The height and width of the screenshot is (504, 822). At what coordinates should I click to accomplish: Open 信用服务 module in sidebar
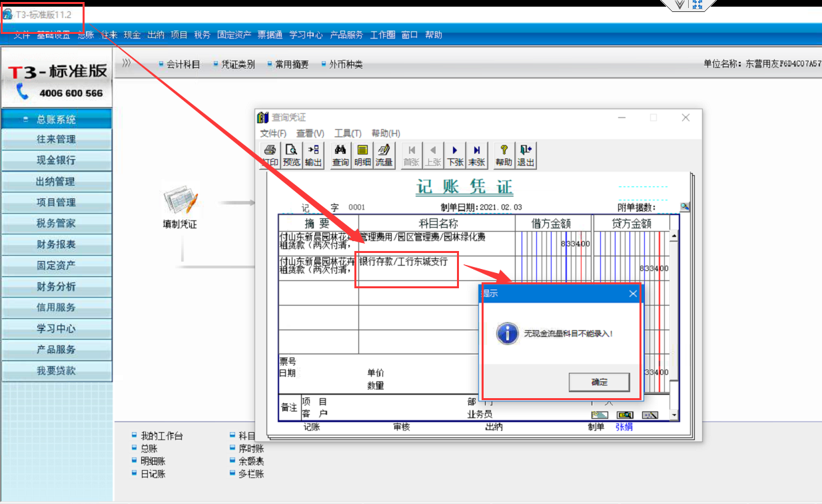click(x=57, y=308)
